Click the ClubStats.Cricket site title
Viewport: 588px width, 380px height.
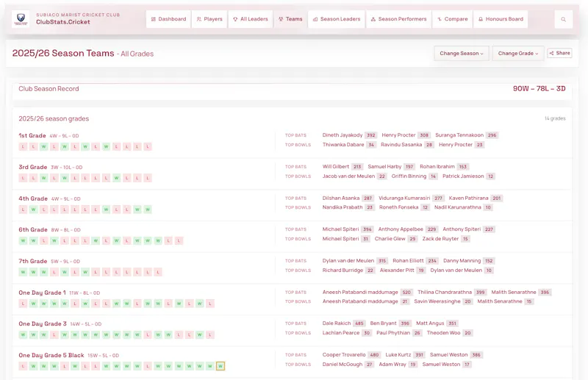click(63, 22)
